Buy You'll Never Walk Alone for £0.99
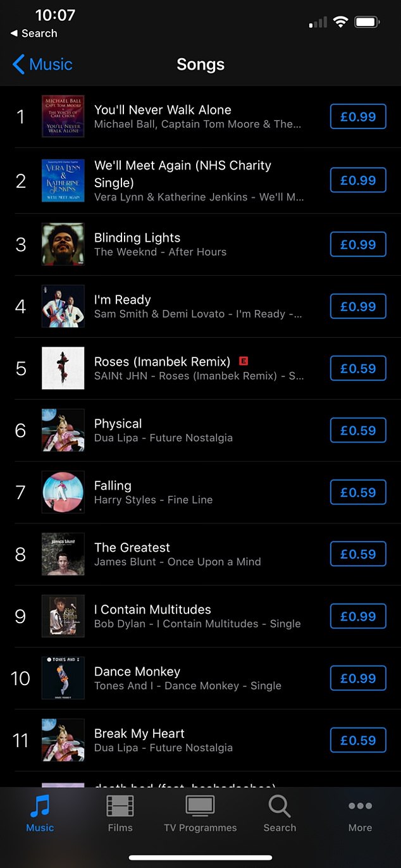 click(x=358, y=116)
